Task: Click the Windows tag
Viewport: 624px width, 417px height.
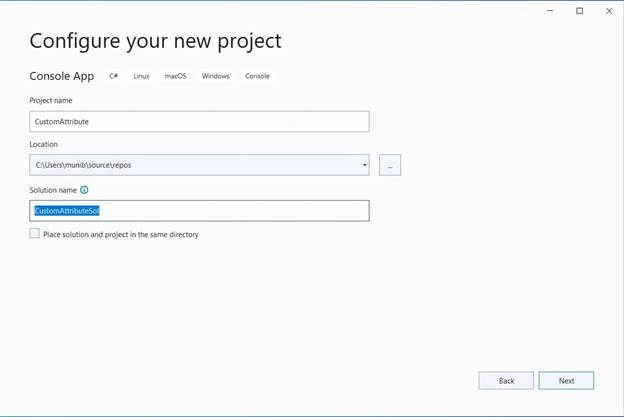Action: click(x=215, y=76)
